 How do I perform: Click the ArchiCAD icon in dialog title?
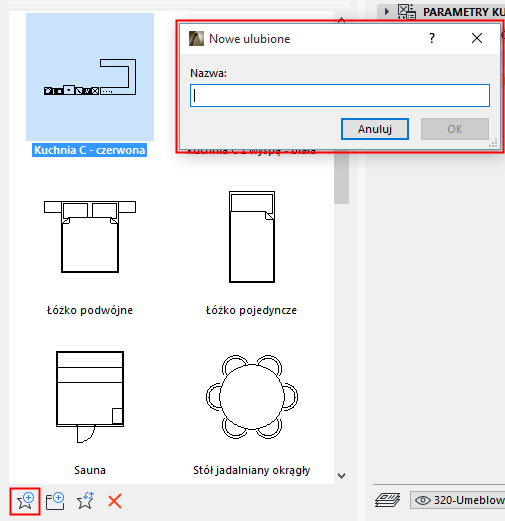[196, 39]
